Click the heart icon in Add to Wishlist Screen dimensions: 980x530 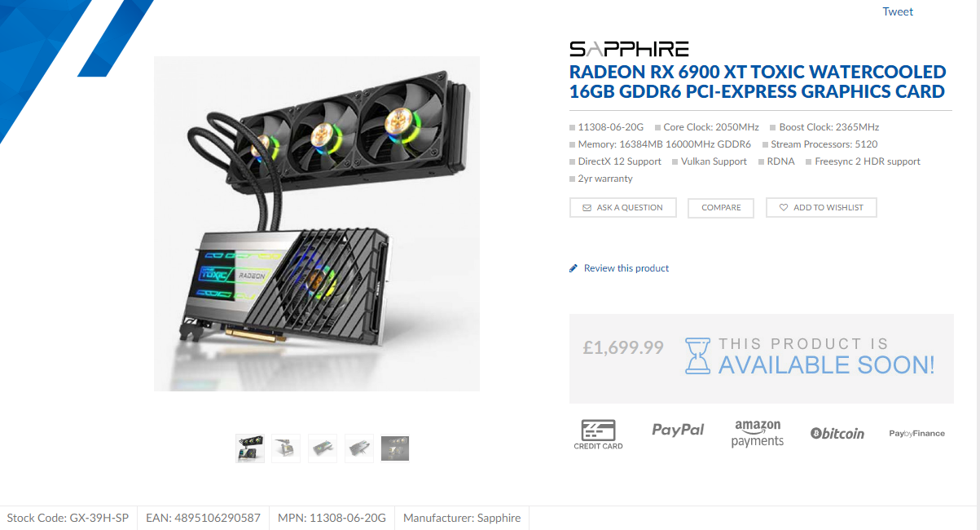click(784, 208)
